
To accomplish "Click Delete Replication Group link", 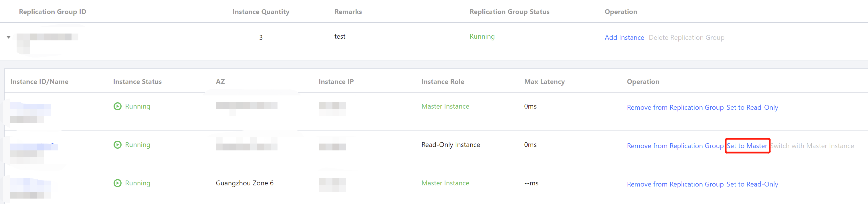I will click(686, 38).
